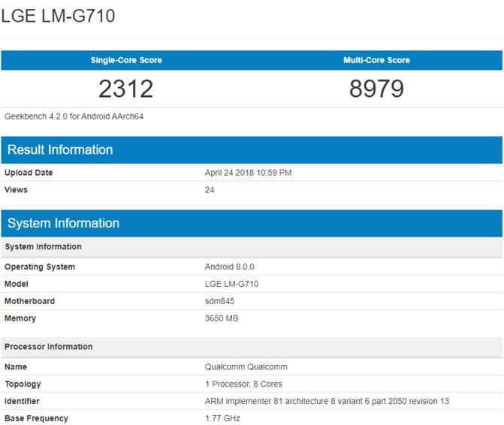504x425 pixels.
Task: Select the Memory label
Action: [20, 318]
